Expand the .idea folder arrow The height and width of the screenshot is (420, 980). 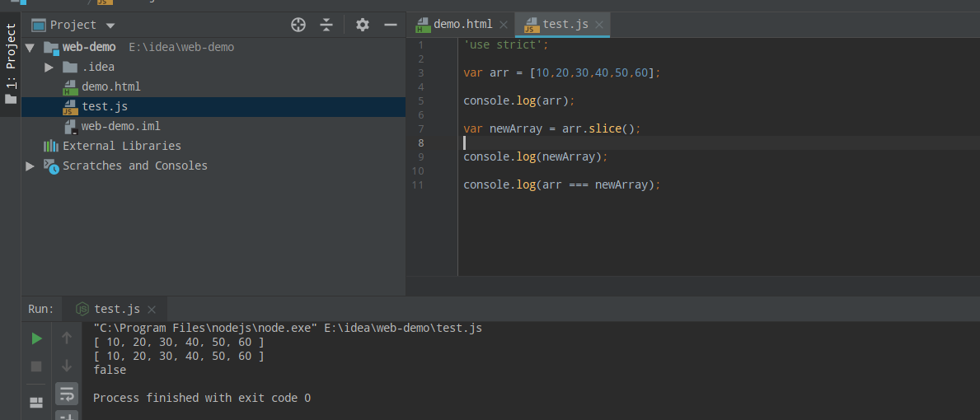point(49,67)
